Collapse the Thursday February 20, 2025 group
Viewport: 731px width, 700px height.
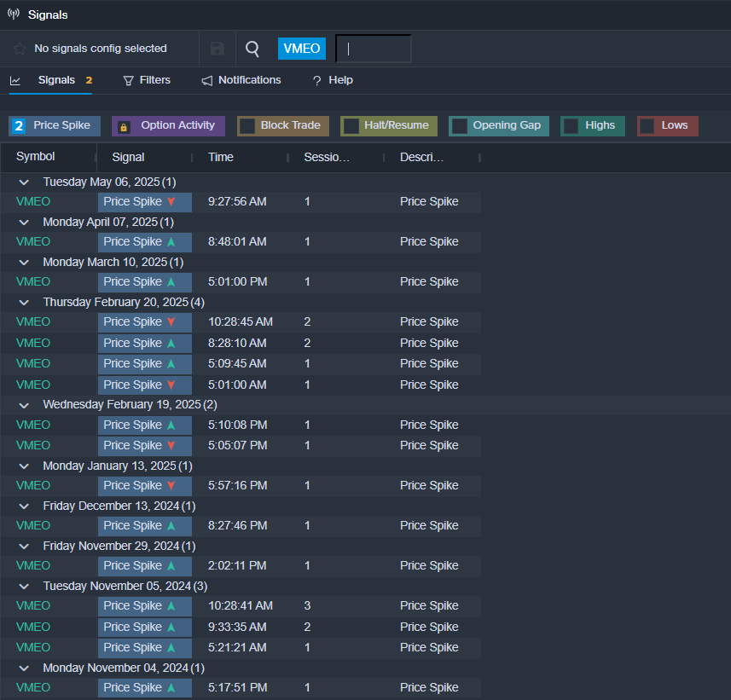24,303
